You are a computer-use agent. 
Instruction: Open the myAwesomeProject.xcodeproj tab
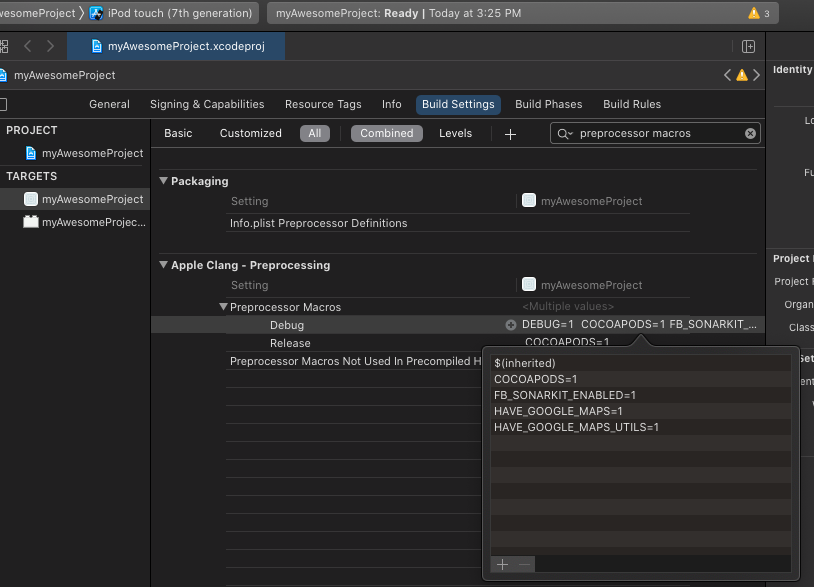pos(176,46)
